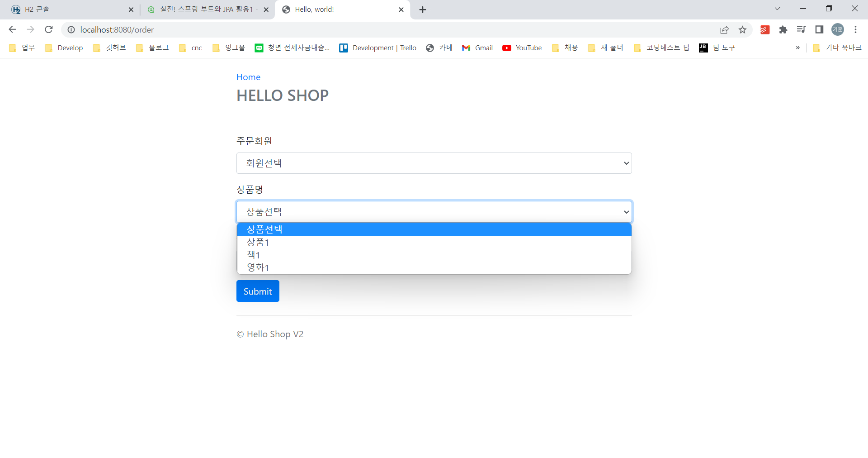Click the address bar URL localhost:8080/order
Screen dimensions: 868x458
pyautogui.click(x=117, y=29)
